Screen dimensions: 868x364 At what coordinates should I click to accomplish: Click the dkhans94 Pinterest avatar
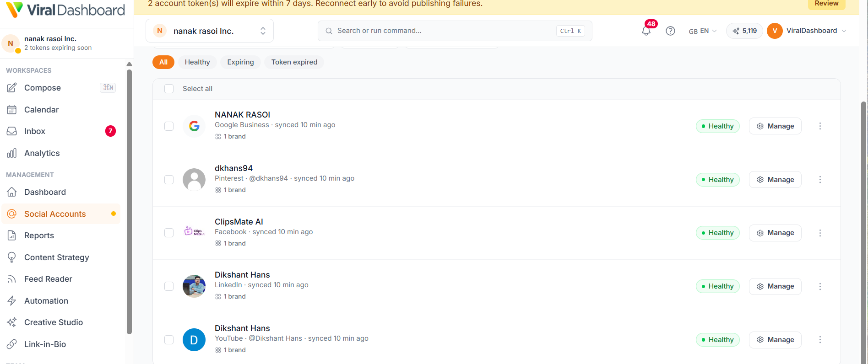194,180
